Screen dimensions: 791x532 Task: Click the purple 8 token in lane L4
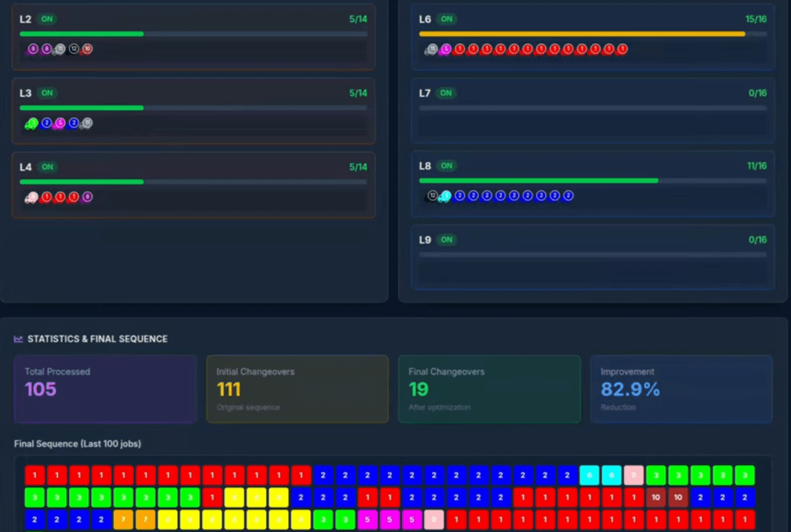point(88,197)
